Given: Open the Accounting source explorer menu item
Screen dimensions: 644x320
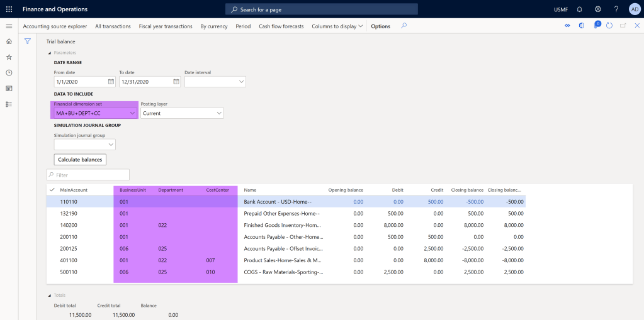Looking at the screenshot, I should pos(55,26).
